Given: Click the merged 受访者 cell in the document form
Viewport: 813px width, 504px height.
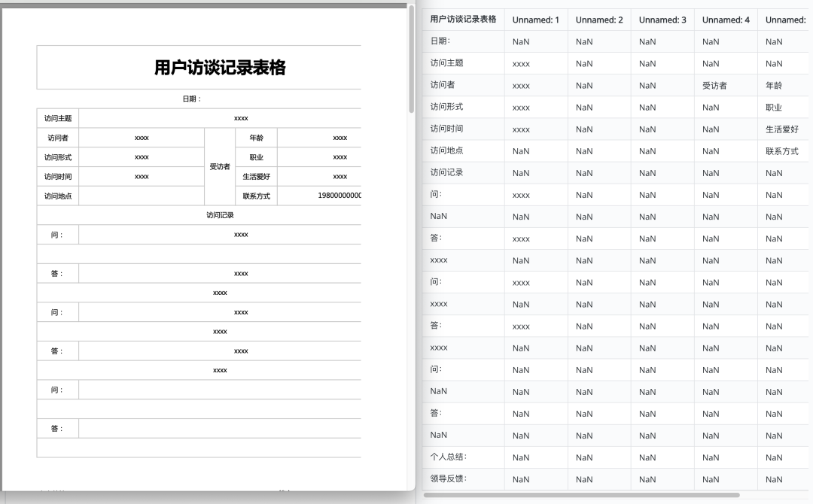Looking at the screenshot, I should tap(220, 167).
